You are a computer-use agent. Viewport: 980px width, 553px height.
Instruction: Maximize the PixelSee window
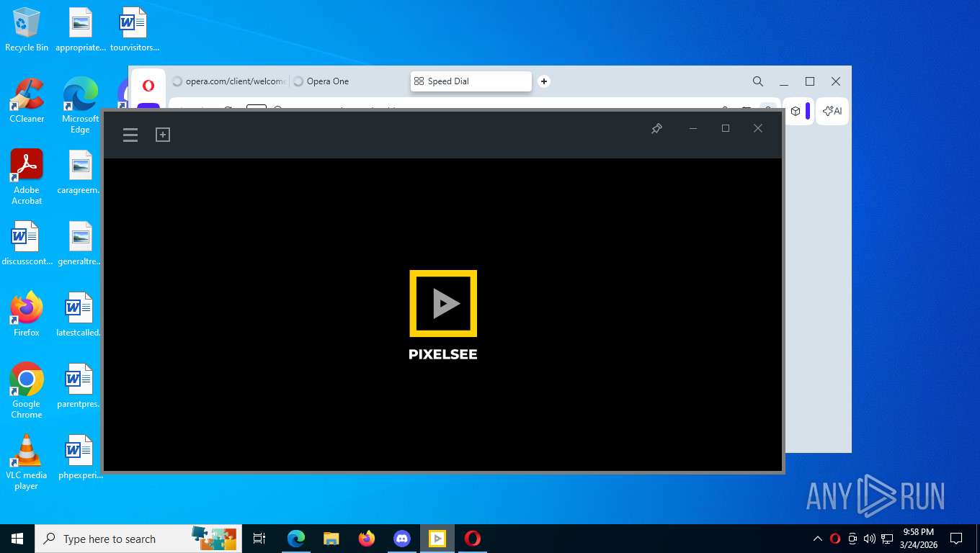tap(726, 128)
